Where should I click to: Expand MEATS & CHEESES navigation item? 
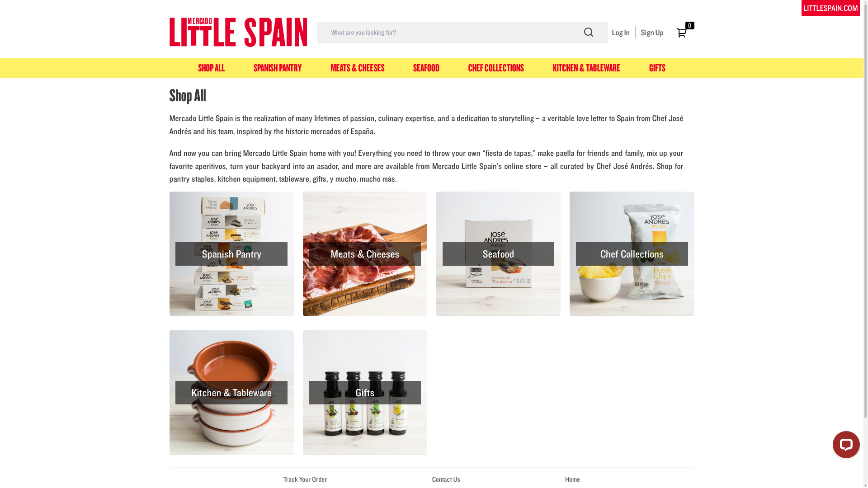(x=357, y=67)
